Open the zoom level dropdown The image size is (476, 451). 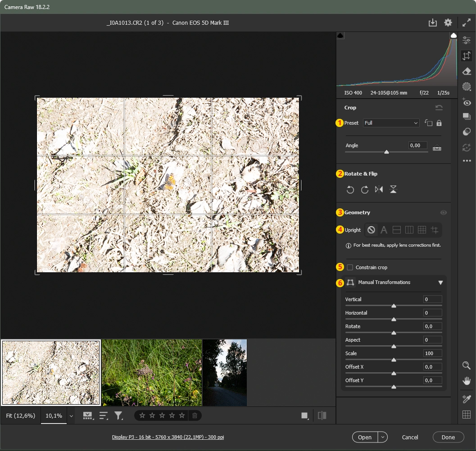71,416
